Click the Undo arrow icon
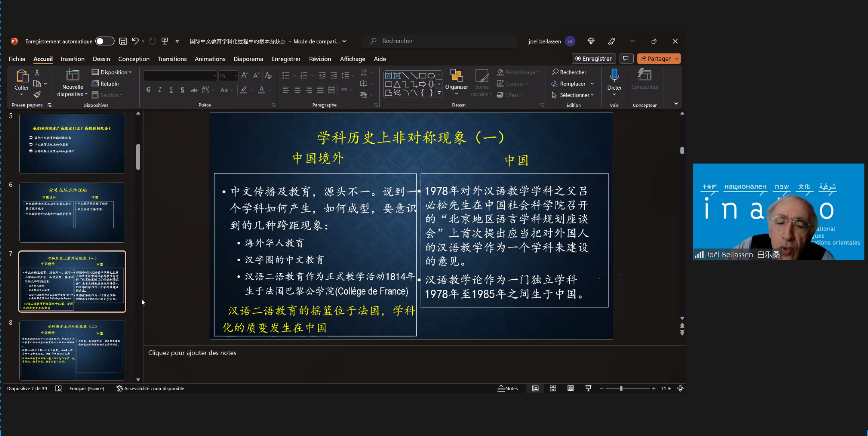 (x=135, y=41)
